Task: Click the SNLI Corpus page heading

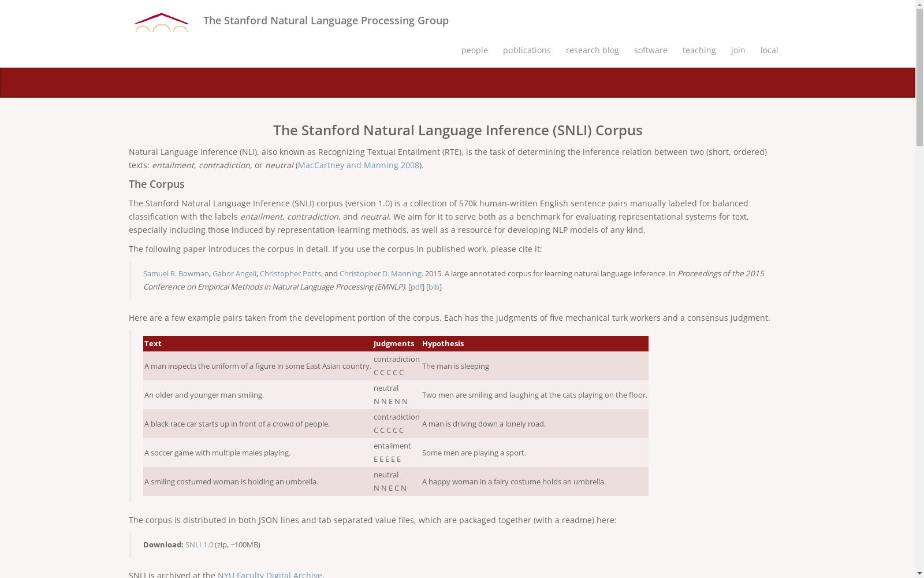Action: tap(457, 130)
